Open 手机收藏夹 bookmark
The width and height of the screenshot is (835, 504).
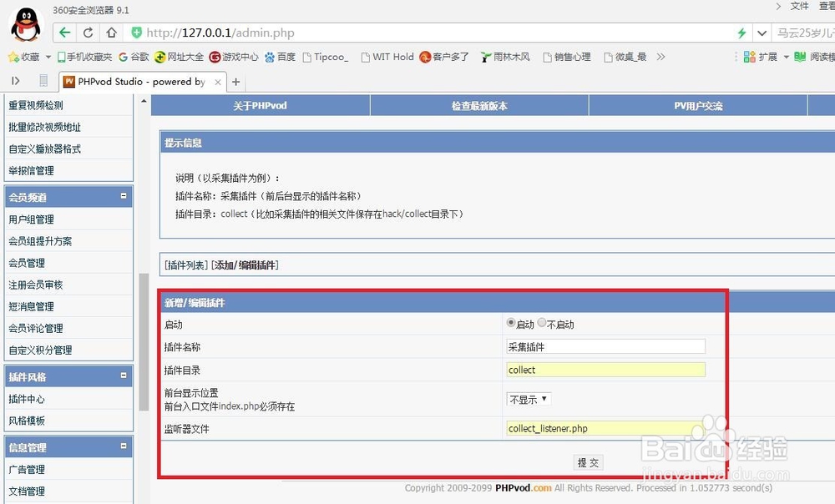(x=84, y=57)
